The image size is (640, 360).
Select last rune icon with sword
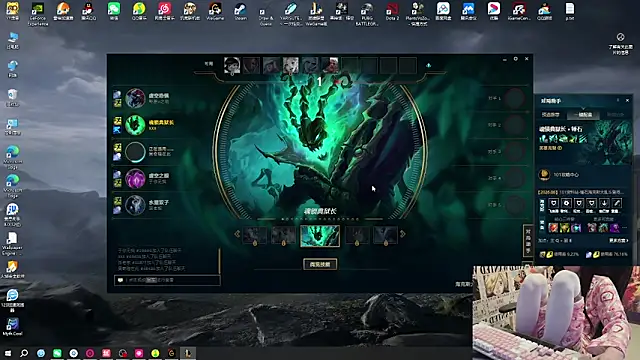click(617, 203)
